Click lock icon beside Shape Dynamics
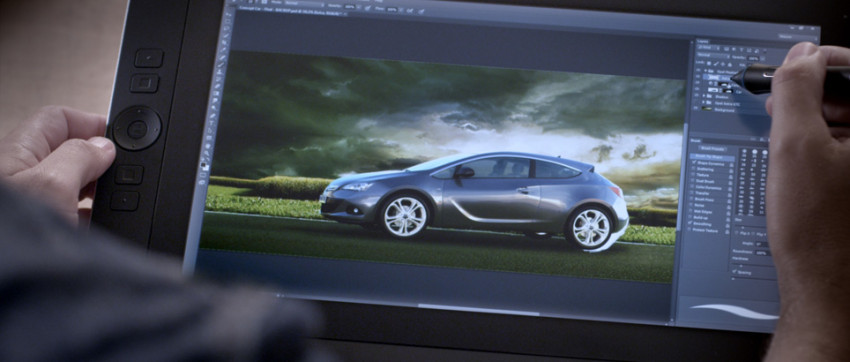 pos(731,165)
